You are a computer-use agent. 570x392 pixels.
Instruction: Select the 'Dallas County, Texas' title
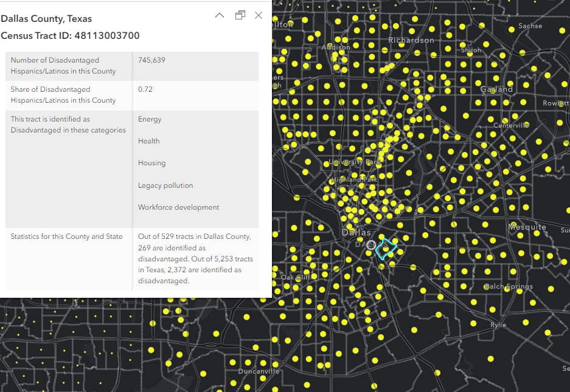pos(46,18)
